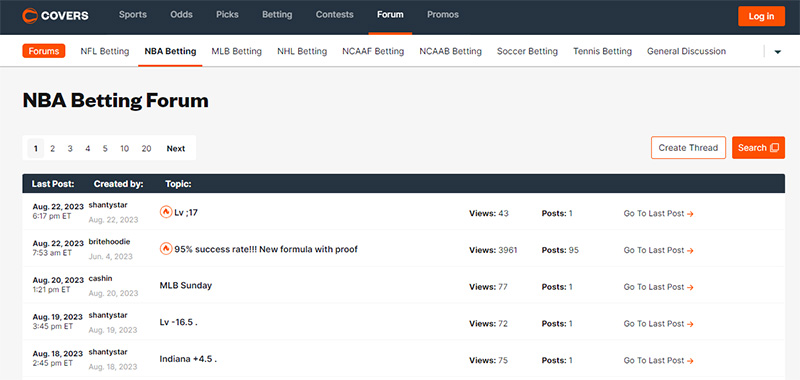800x380 pixels.
Task: Go to page 3 of threads
Action: [x=70, y=148]
